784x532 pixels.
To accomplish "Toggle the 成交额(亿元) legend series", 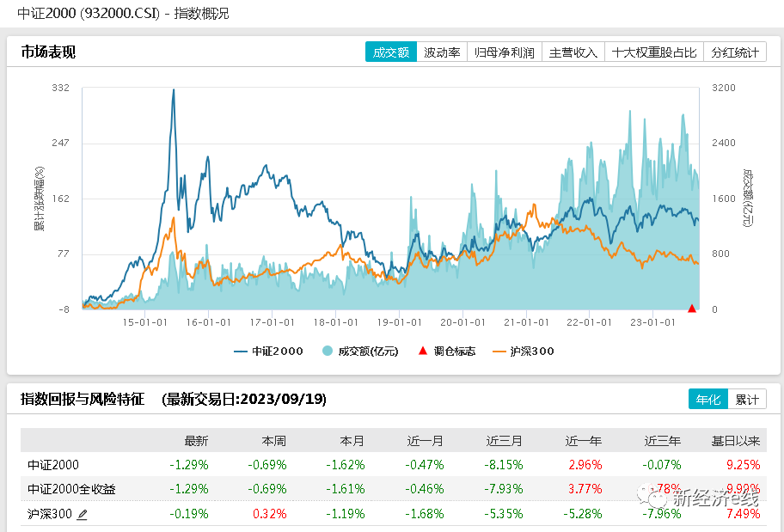I will coord(360,351).
